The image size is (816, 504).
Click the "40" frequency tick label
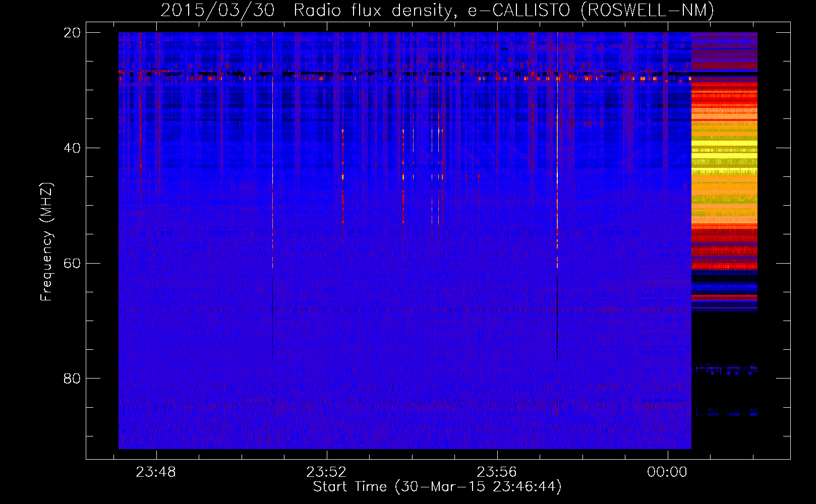click(73, 148)
